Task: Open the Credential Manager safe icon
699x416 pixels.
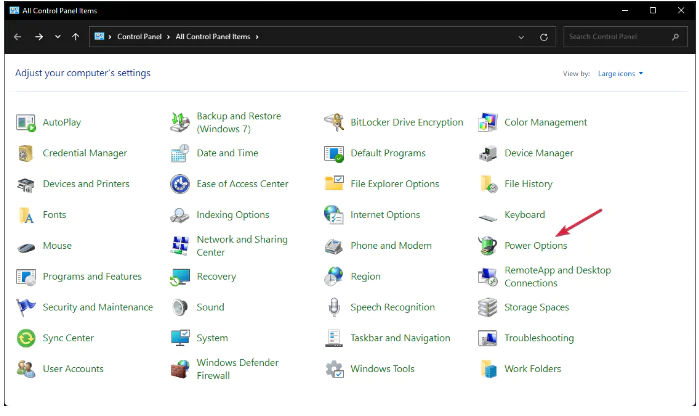Action: [x=25, y=153]
